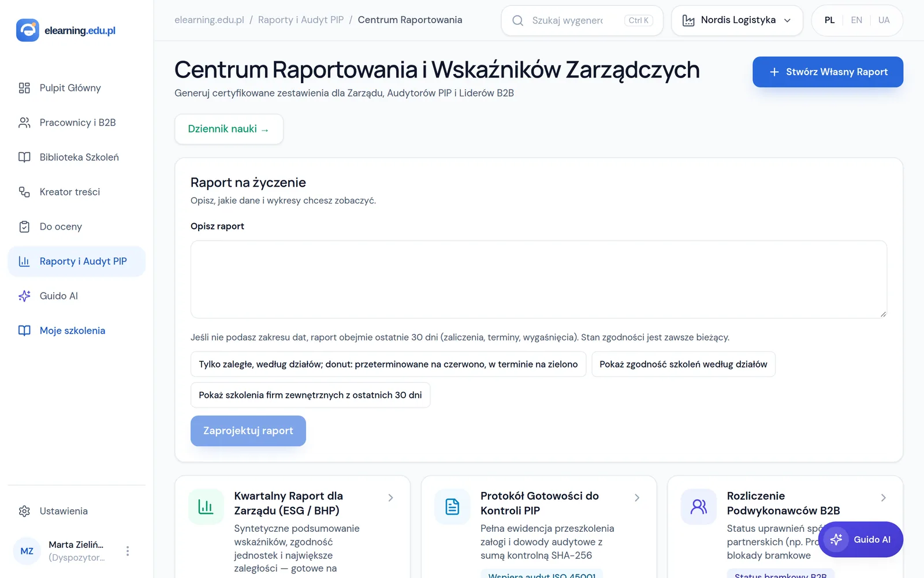Open Rozliczenie Podwykonawców B2B chevron
Screen dimensions: 924x578
[x=884, y=498]
